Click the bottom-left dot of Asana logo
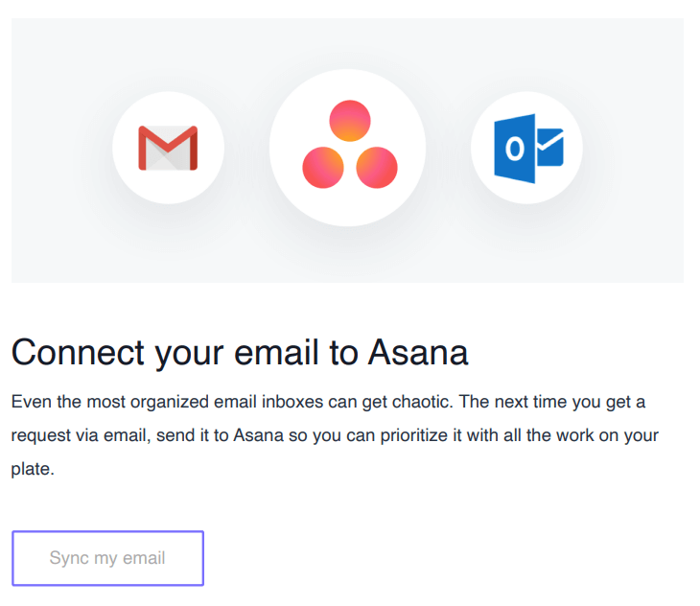The height and width of the screenshot is (606, 700). 323,168
